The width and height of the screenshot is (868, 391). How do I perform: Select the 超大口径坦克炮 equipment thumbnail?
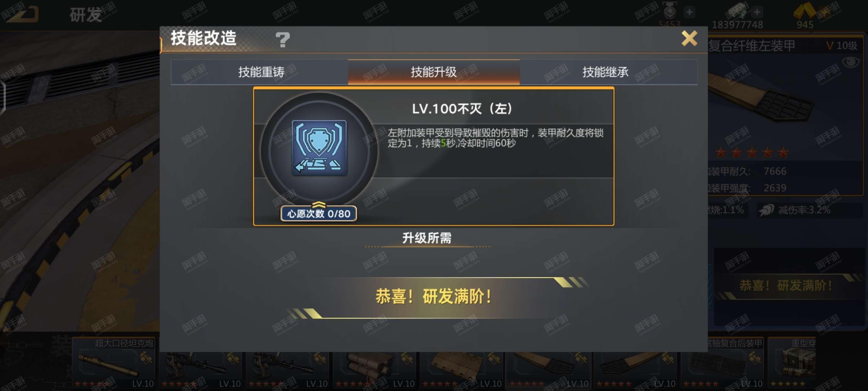[113, 363]
